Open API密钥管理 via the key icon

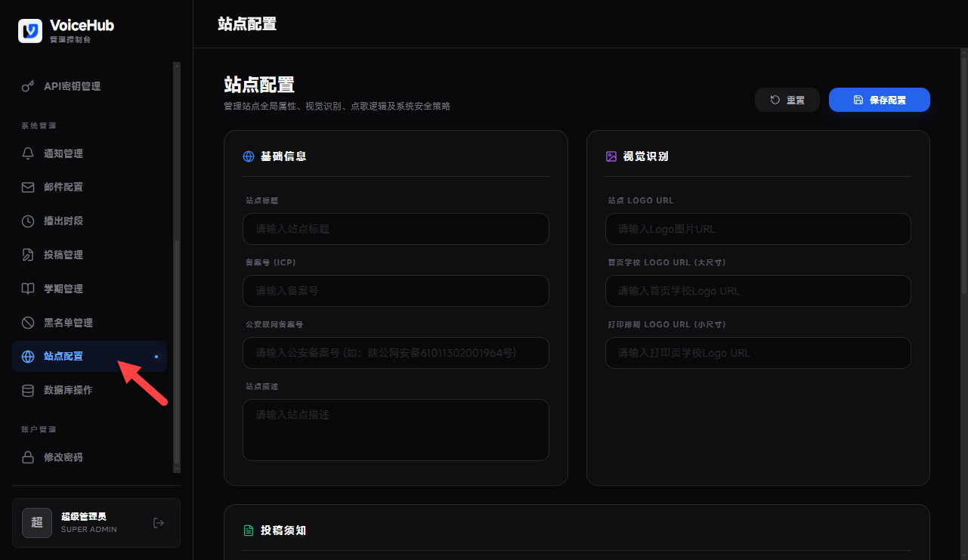click(x=28, y=86)
